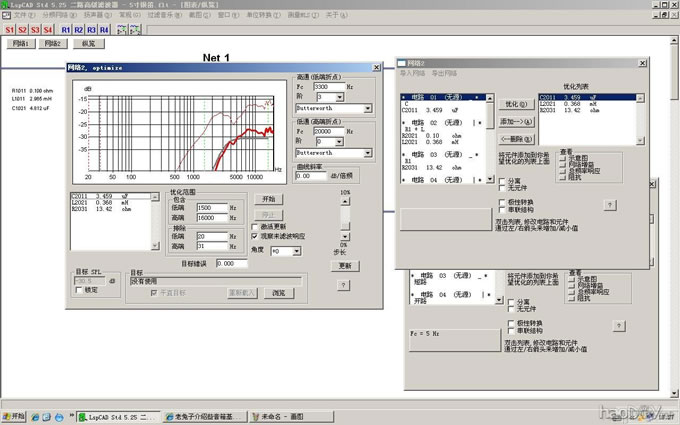Image resolution: width=680 pixels, height=425 pixels.
Task: Select the R1 toolbar icon
Action: coord(65,30)
